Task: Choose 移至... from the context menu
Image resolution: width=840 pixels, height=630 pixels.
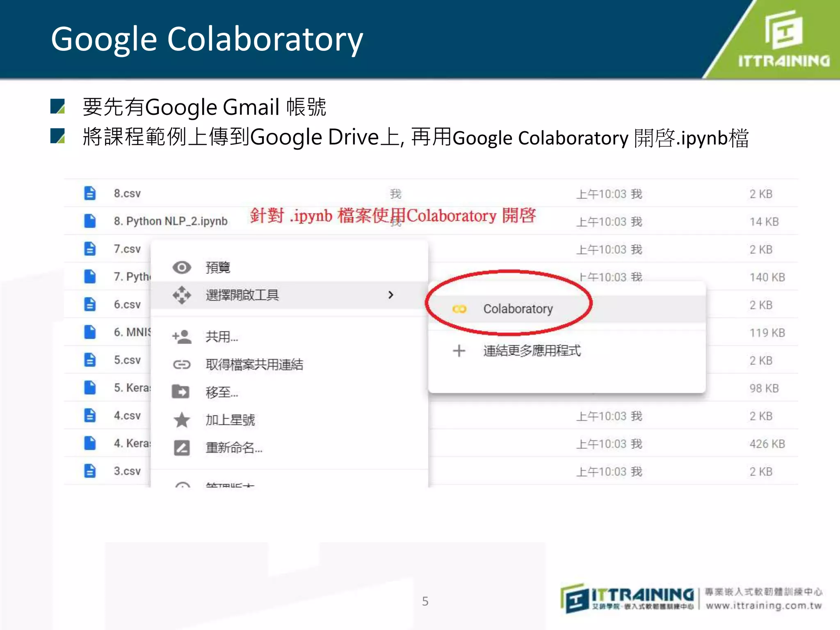Action: [290, 392]
